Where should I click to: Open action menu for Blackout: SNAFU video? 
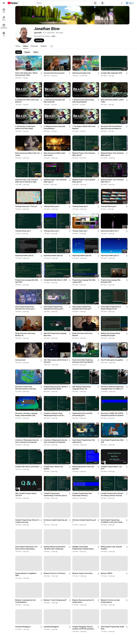(127, 574)
